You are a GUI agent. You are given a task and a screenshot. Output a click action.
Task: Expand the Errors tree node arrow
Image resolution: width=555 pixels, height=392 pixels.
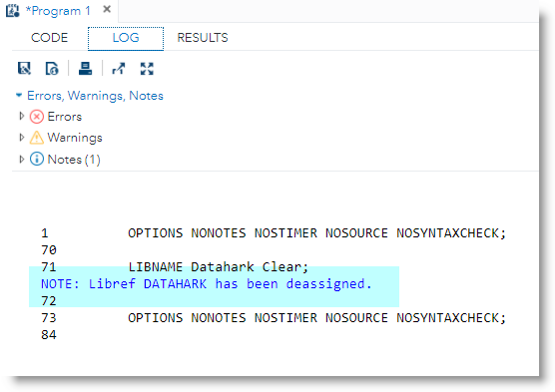(x=22, y=116)
